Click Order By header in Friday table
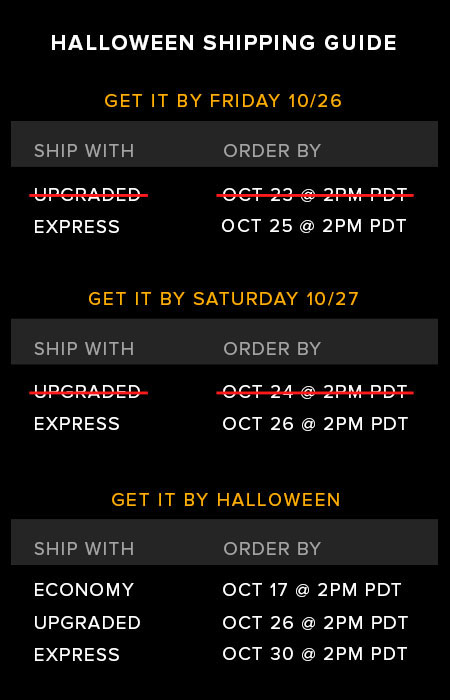This screenshot has height=700, width=450. tap(272, 151)
